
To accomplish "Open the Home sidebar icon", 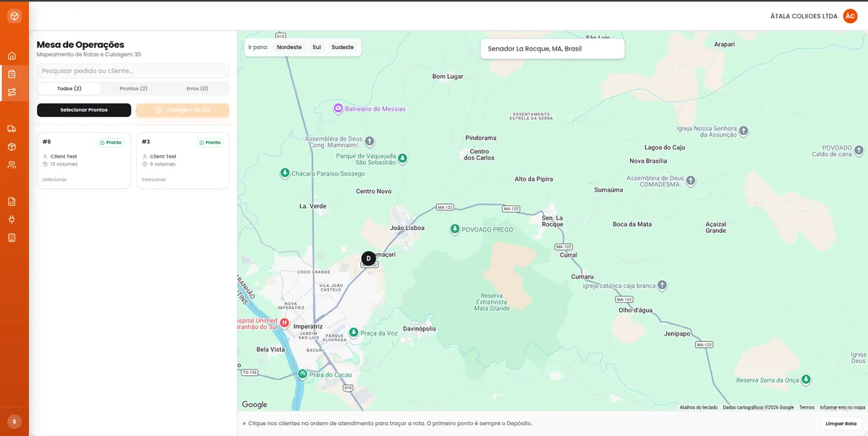I will pyautogui.click(x=12, y=56).
